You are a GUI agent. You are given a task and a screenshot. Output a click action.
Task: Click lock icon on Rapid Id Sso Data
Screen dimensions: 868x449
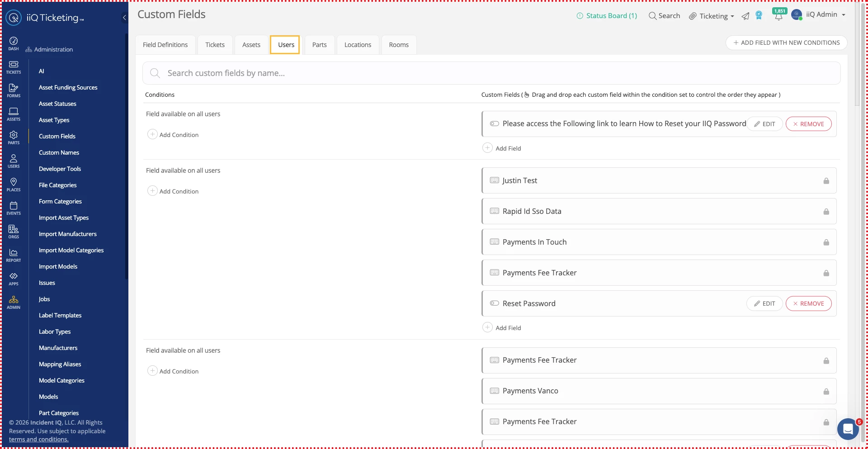(x=826, y=212)
